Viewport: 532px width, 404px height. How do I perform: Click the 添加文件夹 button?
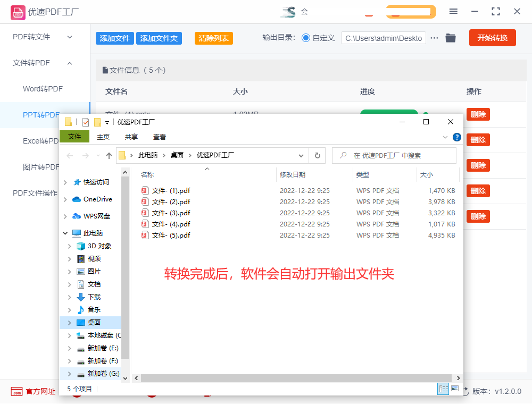(159, 38)
